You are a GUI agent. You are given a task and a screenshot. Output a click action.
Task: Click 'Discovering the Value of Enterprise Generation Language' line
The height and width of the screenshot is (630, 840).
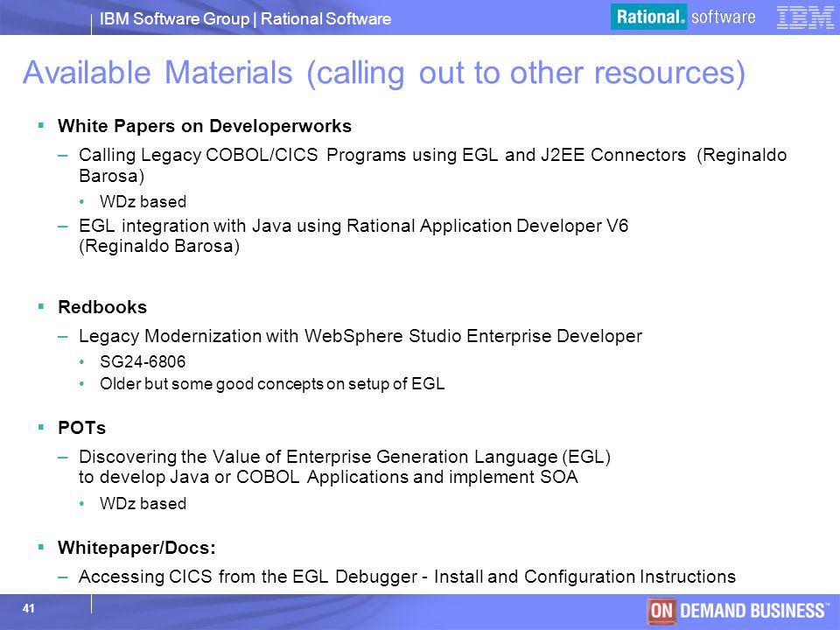point(345,457)
